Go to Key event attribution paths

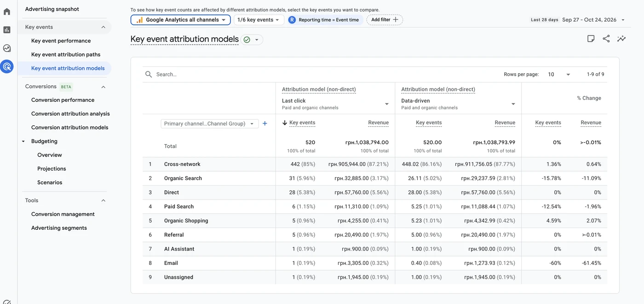[66, 54]
